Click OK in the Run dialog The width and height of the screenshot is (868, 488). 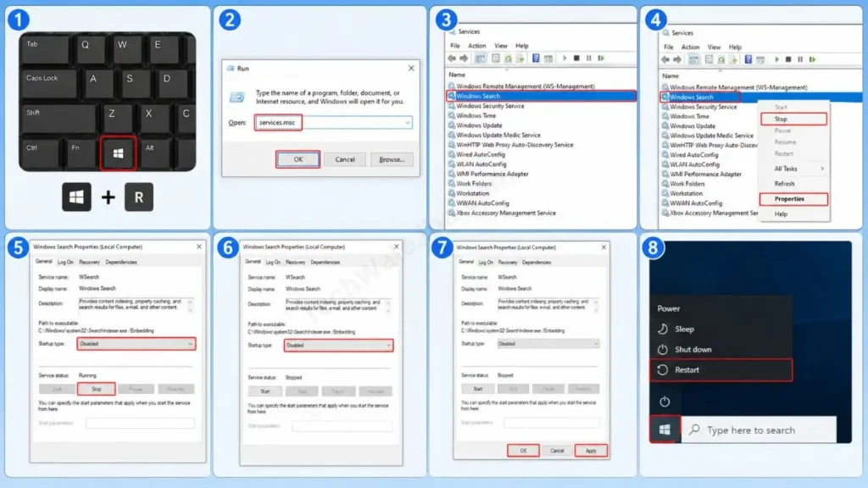[298, 159]
